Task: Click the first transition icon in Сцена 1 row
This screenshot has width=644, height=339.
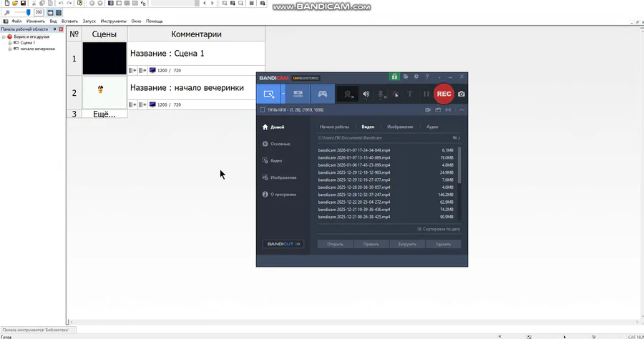Action: click(132, 70)
